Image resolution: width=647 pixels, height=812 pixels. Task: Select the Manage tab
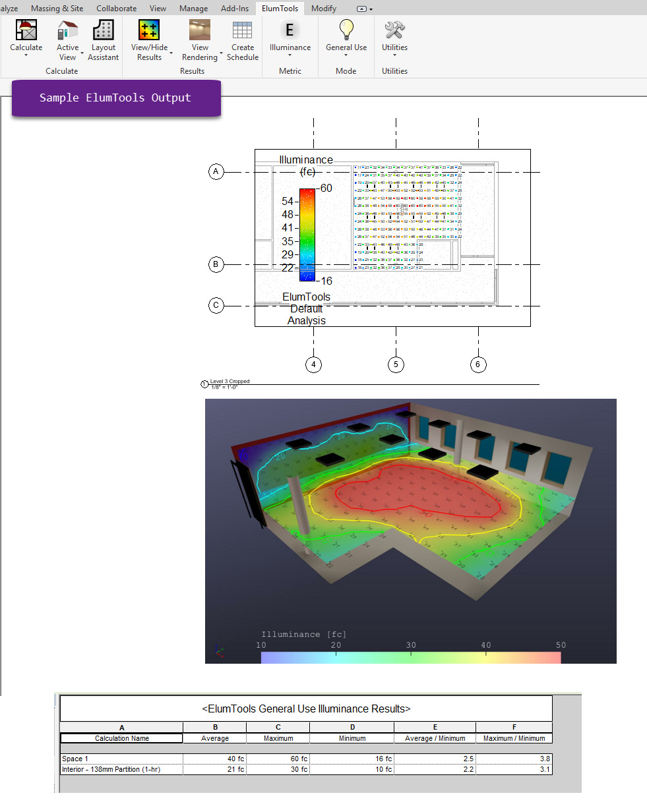(x=193, y=8)
